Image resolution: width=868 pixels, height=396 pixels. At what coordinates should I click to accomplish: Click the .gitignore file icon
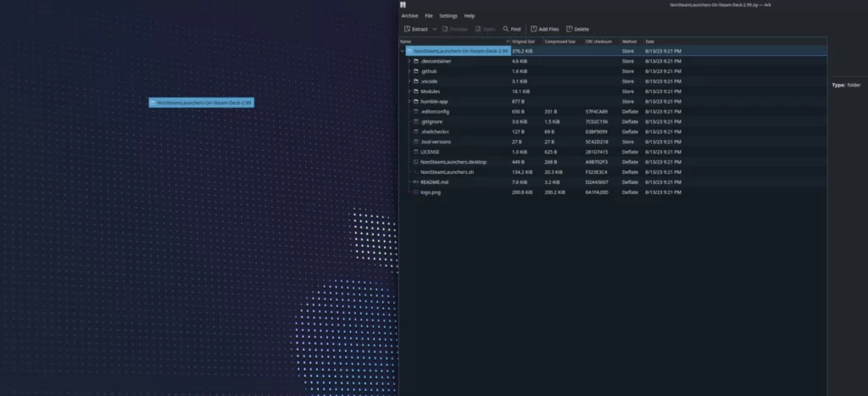[x=415, y=121]
